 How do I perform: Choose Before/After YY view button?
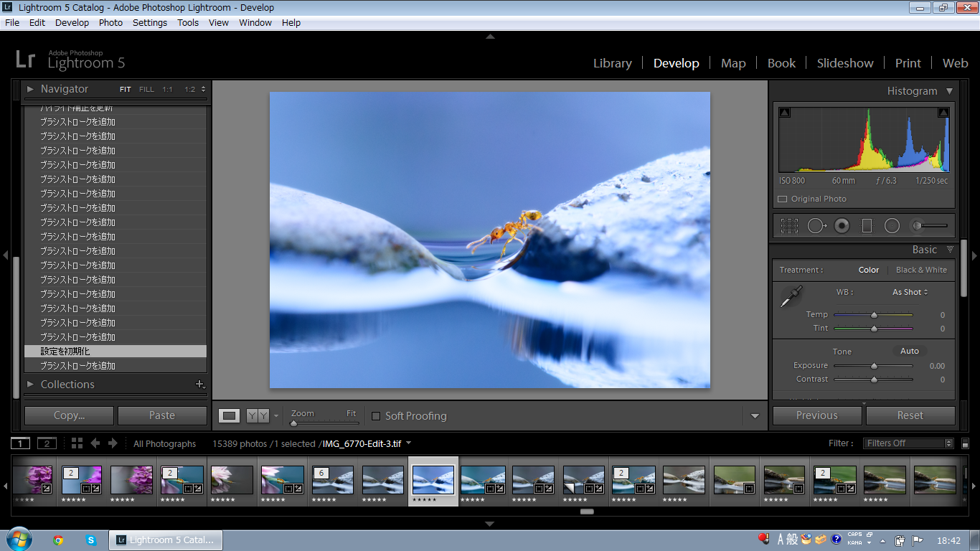pos(258,415)
